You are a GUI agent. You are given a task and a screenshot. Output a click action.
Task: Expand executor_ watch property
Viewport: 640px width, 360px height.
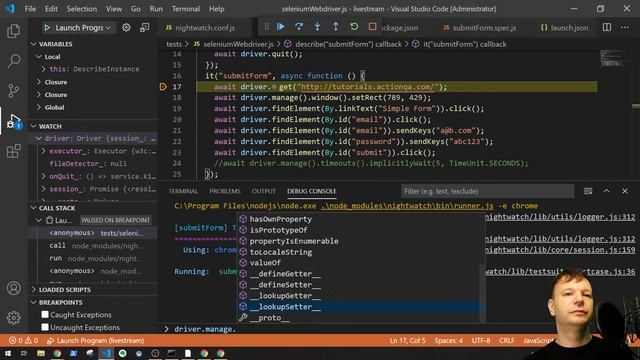[x=44, y=151]
